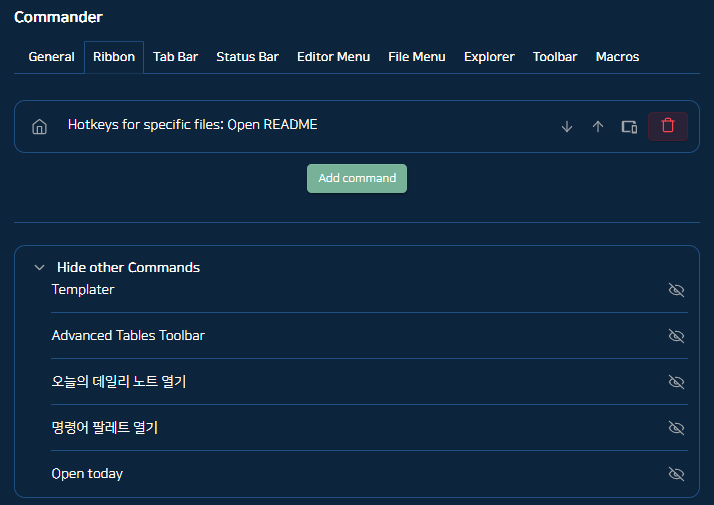Toggle visibility of 오늘의 데일리 노트 열기
The width and height of the screenshot is (714, 505).
676,382
